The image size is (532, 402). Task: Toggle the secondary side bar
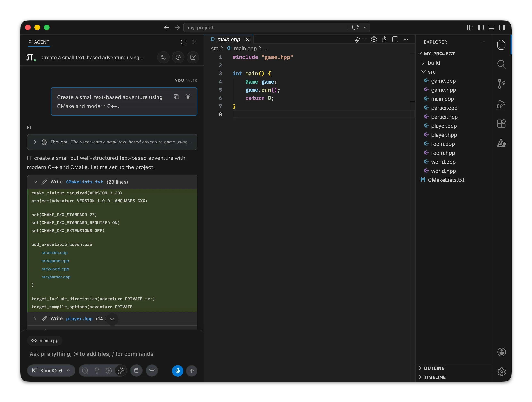coord(502,28)
